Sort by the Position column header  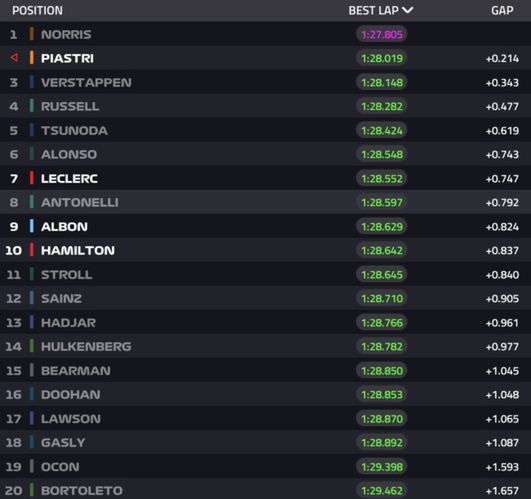coord(38,10)
